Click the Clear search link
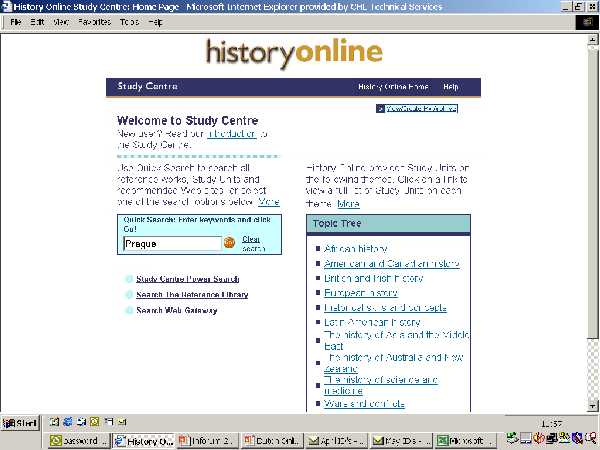Image resolution: width=600 pixels, height=450 pixels. pos(253,244)
